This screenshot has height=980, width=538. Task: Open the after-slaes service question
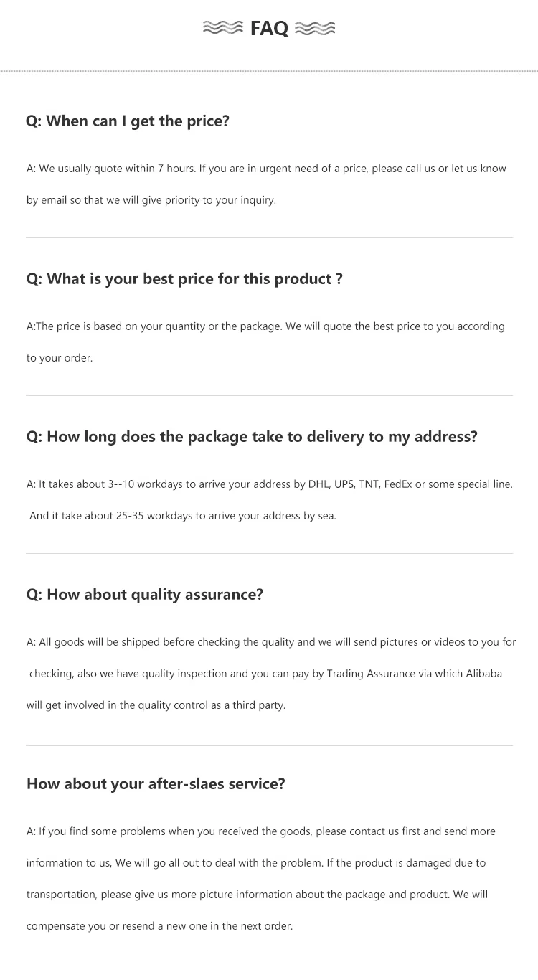[156, 784]
